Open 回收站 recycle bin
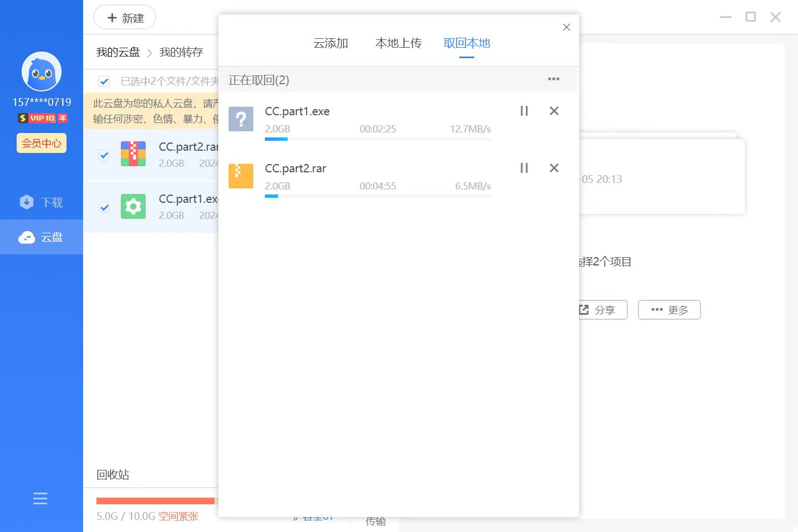The height and width of the screenshot is (532, 798). click(112, 474)
